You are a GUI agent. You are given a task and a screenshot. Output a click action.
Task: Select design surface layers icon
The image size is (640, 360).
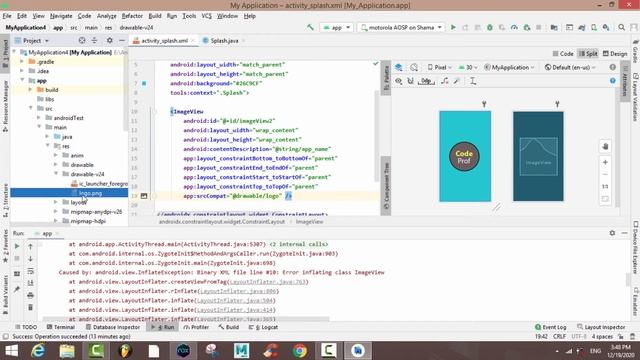[399, 67]
